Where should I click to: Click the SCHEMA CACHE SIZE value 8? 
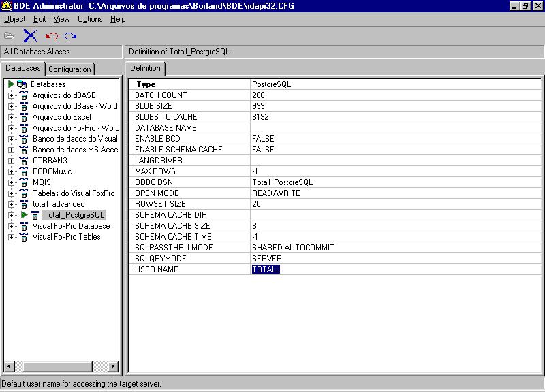(254, 226)
